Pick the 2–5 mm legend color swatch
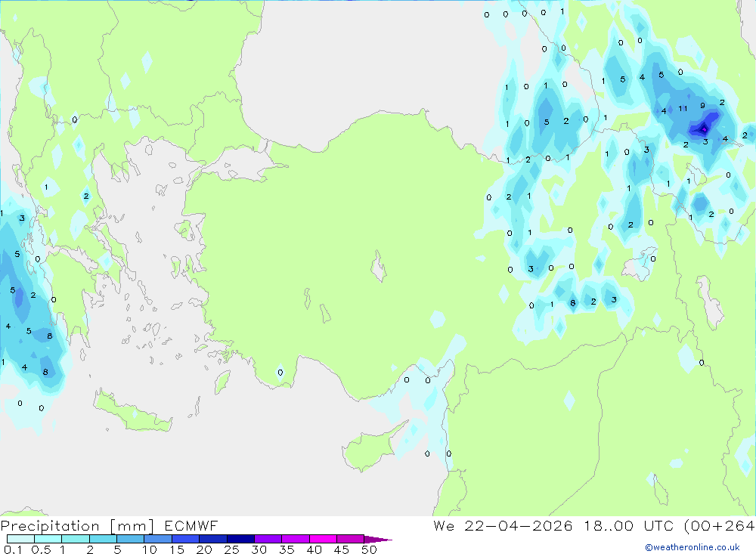756x554 pixels. [x=103, y=539]
